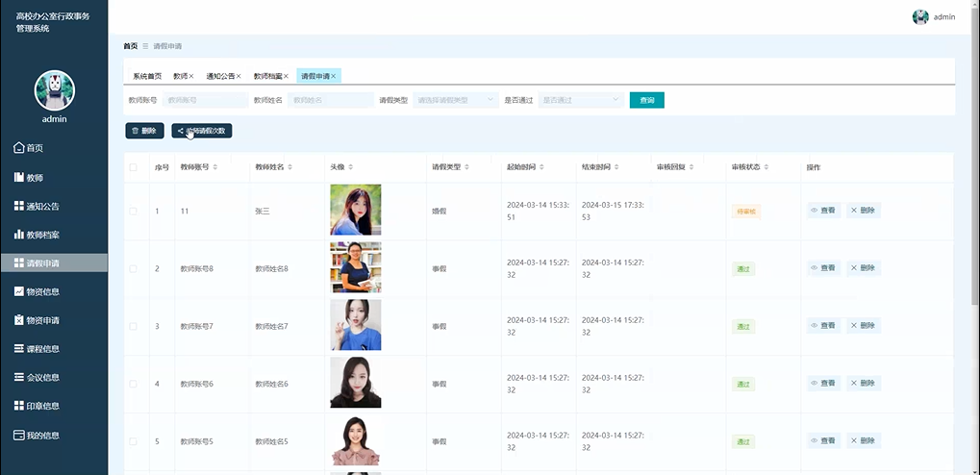Click 删除 for the 教师账号6 row

click(863, 383)
